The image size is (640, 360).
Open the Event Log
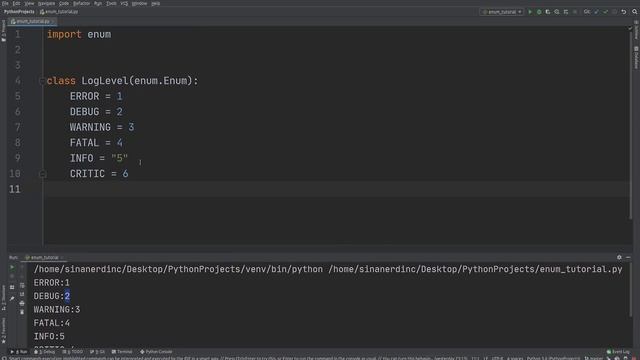click(x=618, y=351)
